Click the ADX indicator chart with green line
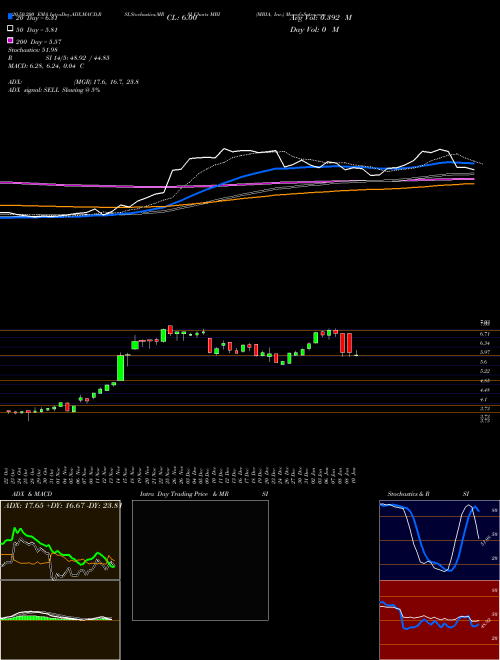Screen dimensions: 500x660 point(60,540)
